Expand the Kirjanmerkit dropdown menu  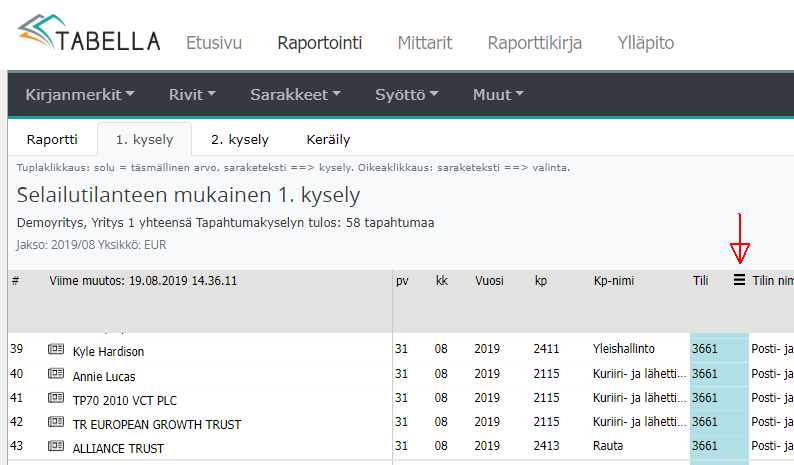tap(80, 95)
